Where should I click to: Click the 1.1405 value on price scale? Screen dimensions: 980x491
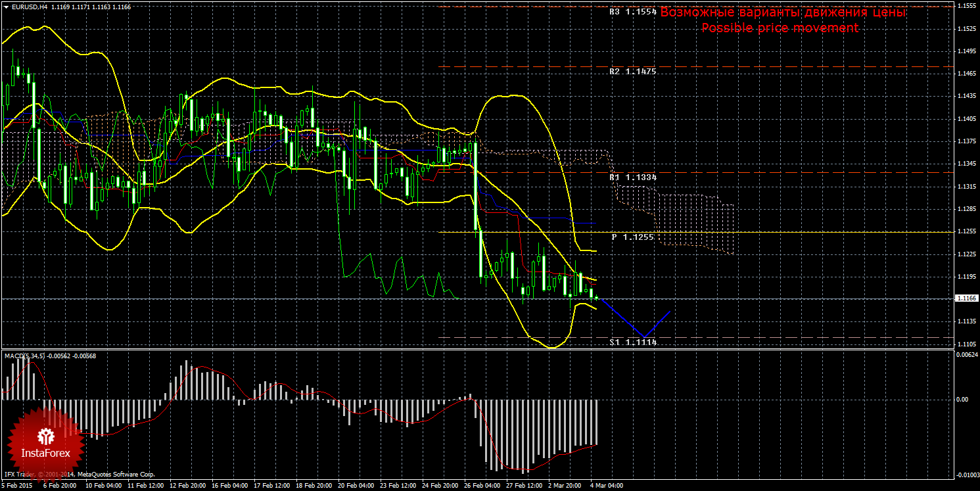[x=966, y=119]
